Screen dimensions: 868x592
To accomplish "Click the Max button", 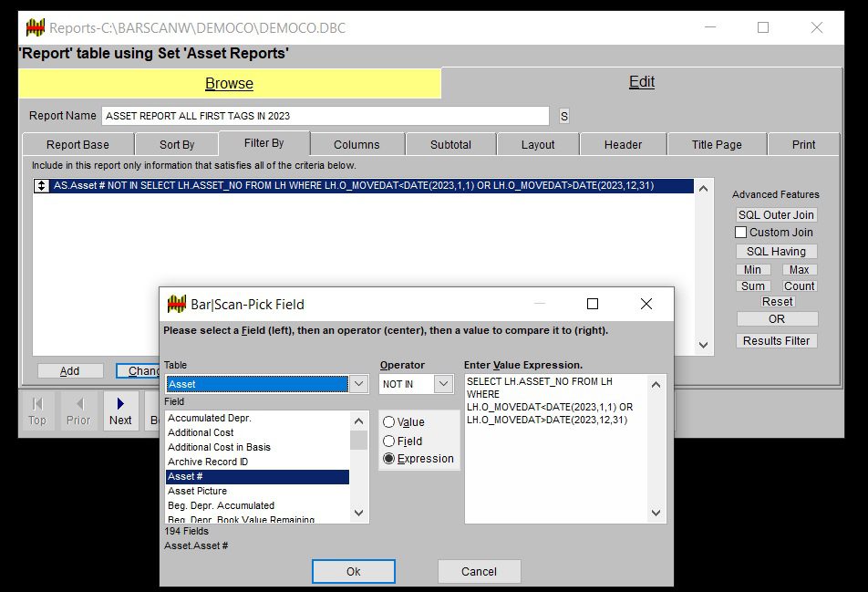I will [800, 270].
